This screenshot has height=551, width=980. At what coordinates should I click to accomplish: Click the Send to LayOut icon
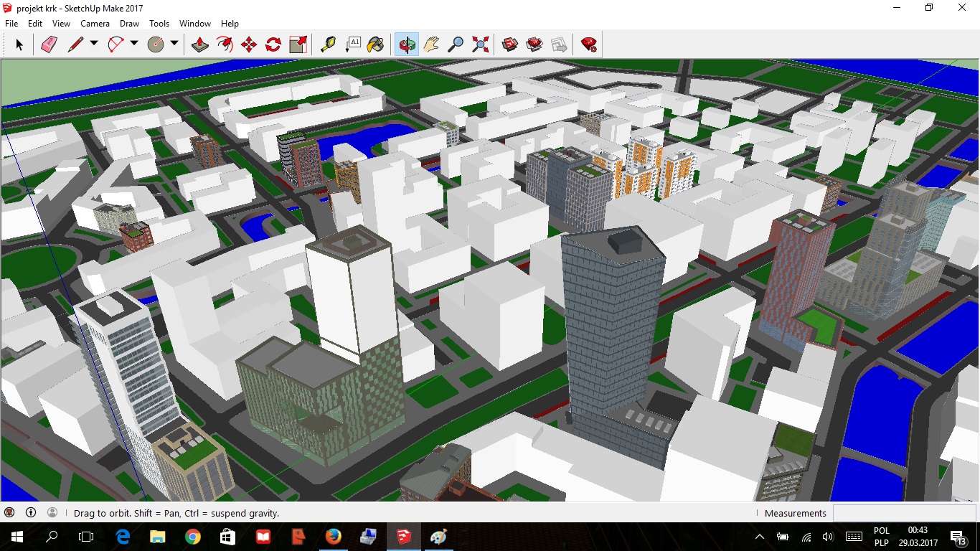[559, 44]
